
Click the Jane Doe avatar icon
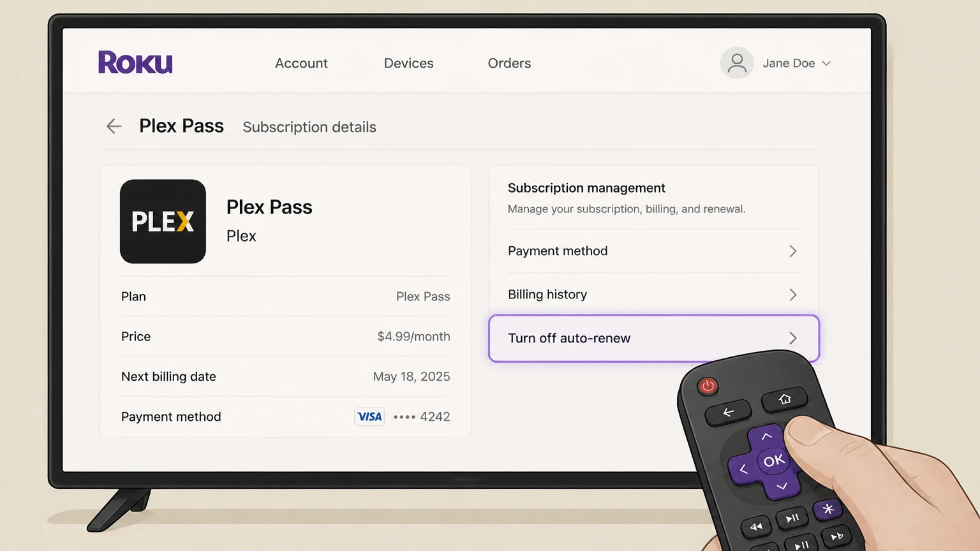tap(737, 63)
